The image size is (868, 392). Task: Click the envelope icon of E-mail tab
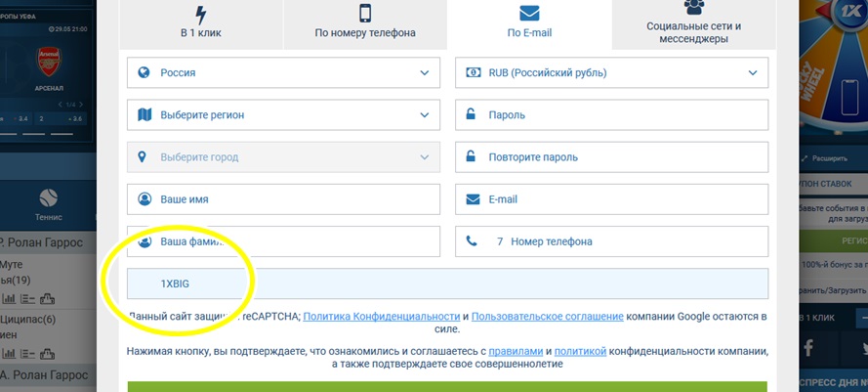pos(530,14)
